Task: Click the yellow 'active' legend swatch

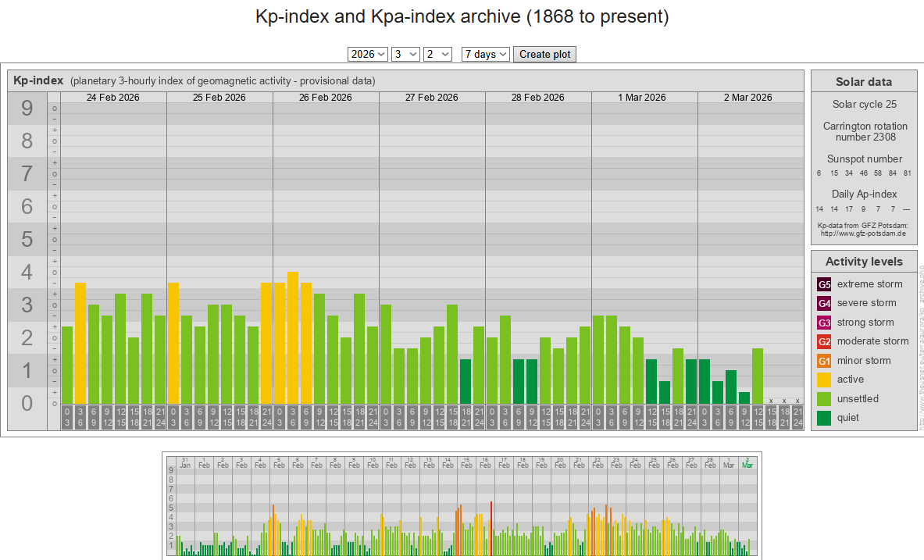Action: 824,380
